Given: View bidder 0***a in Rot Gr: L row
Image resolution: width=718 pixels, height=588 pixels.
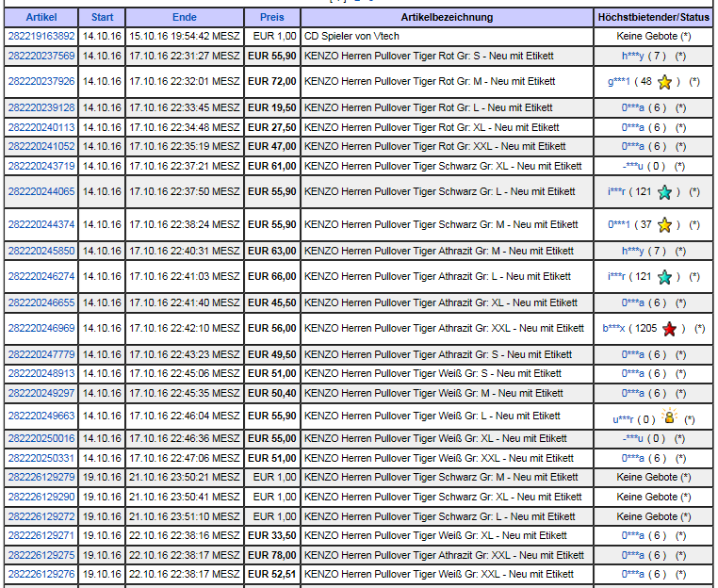Looking at the screenshot, I should click(633, 108).
